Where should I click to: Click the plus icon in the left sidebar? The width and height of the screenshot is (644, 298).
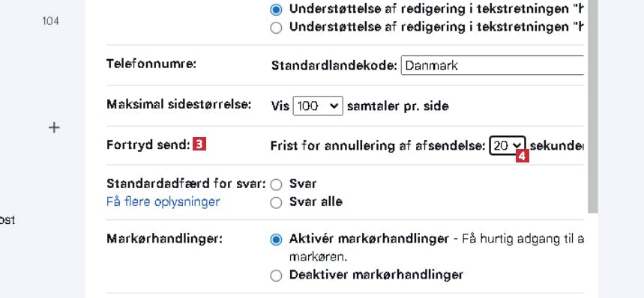54,128
